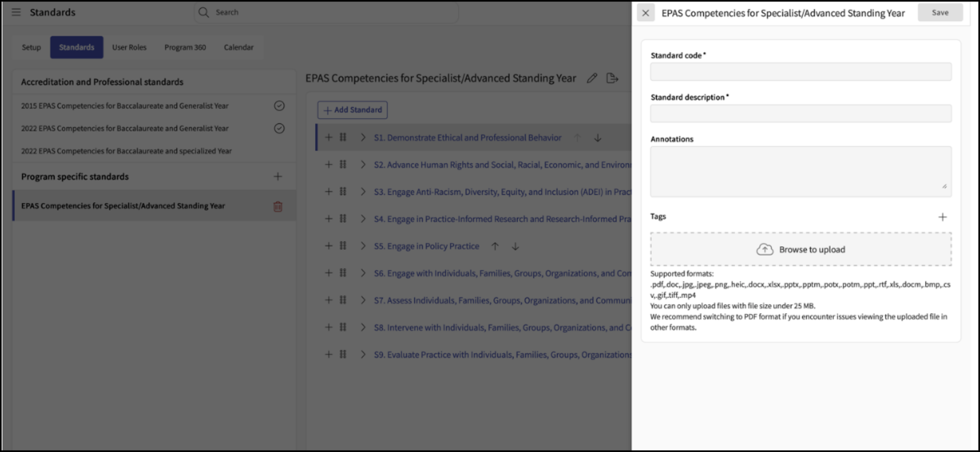The height and width of the screenshot is (452, 980).
Task: Add a sub-standard under S7 with plus icon
Action: point(329,300)
